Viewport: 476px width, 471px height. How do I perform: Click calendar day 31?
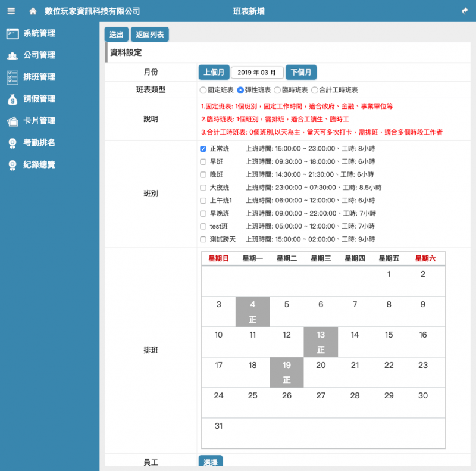coord(218,433)
